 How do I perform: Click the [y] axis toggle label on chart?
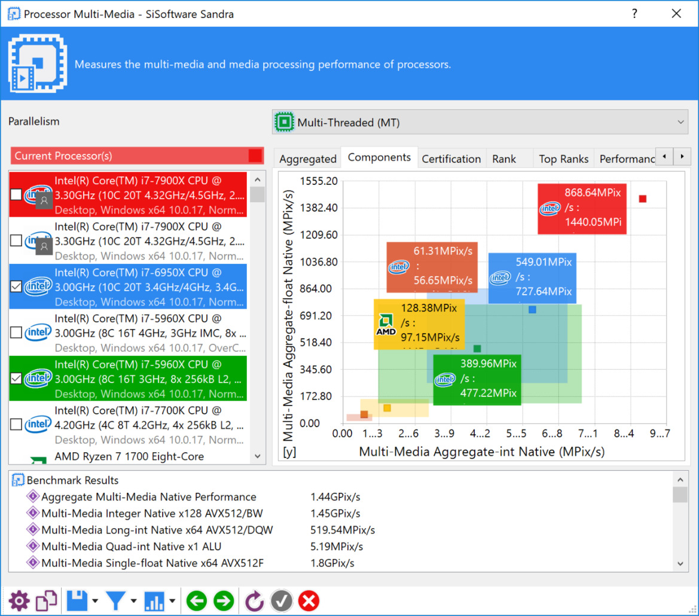pos(289,452)
